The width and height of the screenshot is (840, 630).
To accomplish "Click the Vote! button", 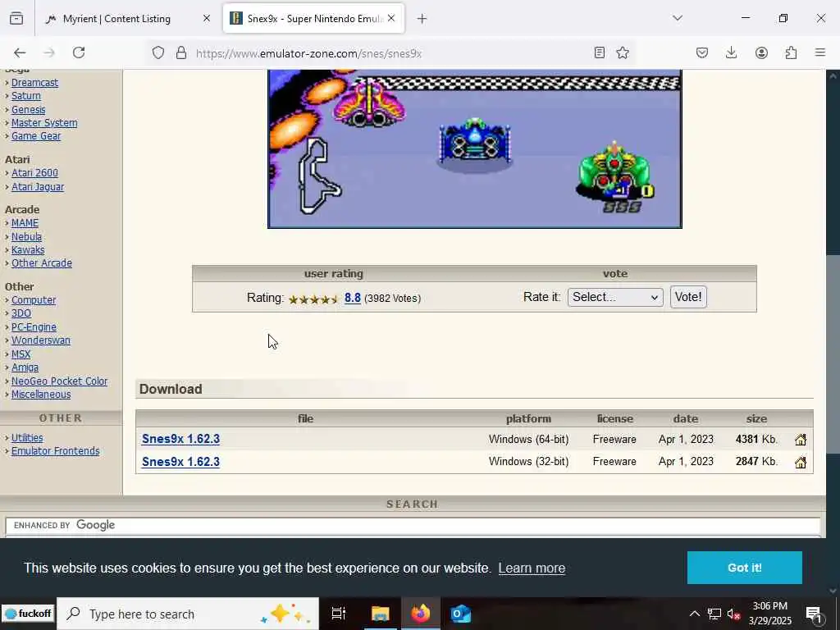I will 688,297.
